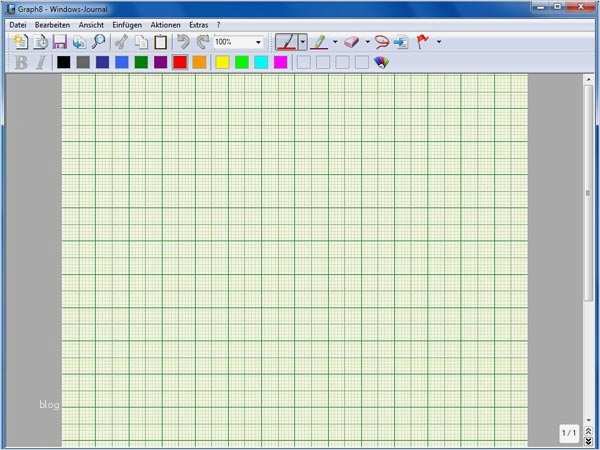Image resolution: width=600 pixels, height=450 pixels.
Task: Select the Pen tool
Action: coord(286,42)
